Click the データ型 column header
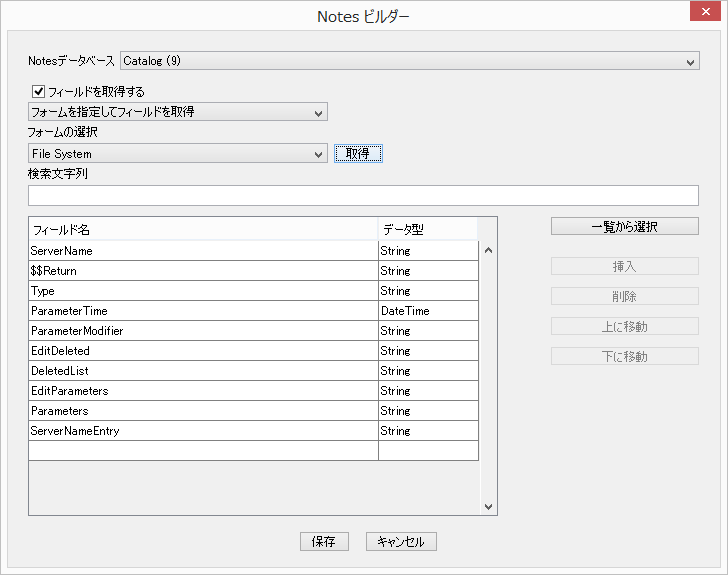The height and width of the screenshot is (575, 728). pyautogui.click(x=428, y=229)
